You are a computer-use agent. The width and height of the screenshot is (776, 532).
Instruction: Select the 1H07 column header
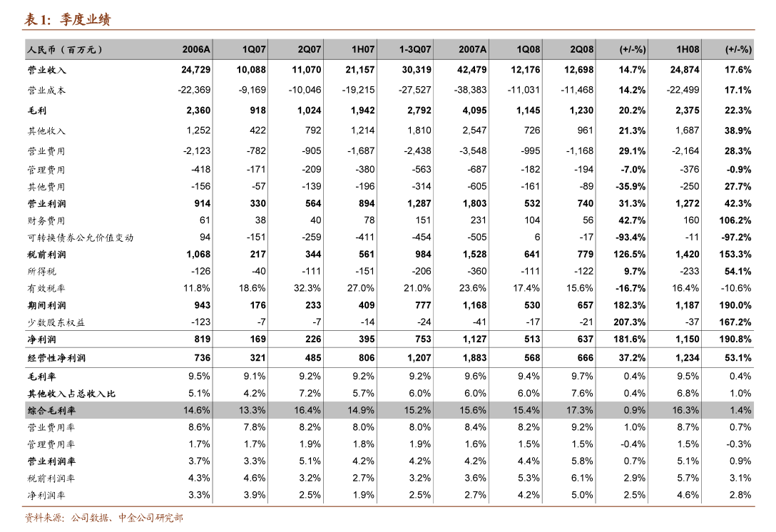(x=362, y=50)
